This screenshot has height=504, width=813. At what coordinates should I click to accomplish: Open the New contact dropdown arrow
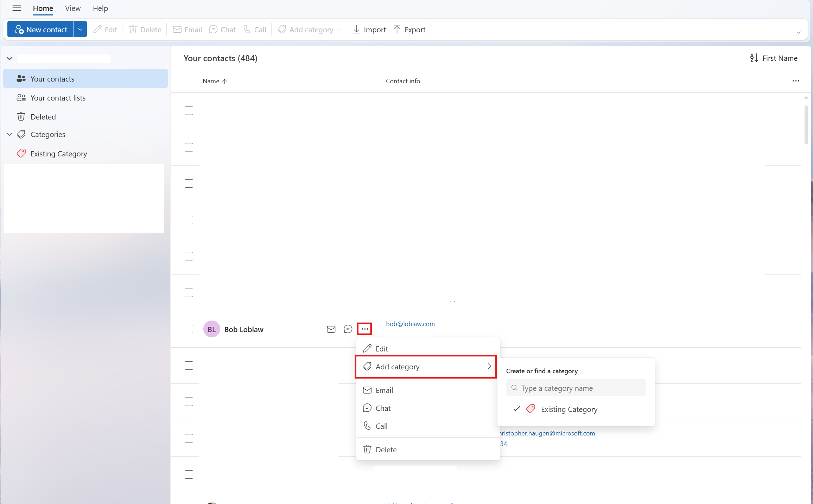(x=80, y=29)
